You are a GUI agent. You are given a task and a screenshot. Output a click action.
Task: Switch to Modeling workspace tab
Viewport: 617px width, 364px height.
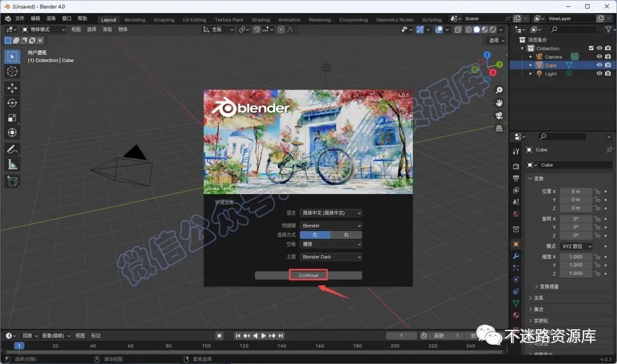pyautogui.click(x=135, y=19)
